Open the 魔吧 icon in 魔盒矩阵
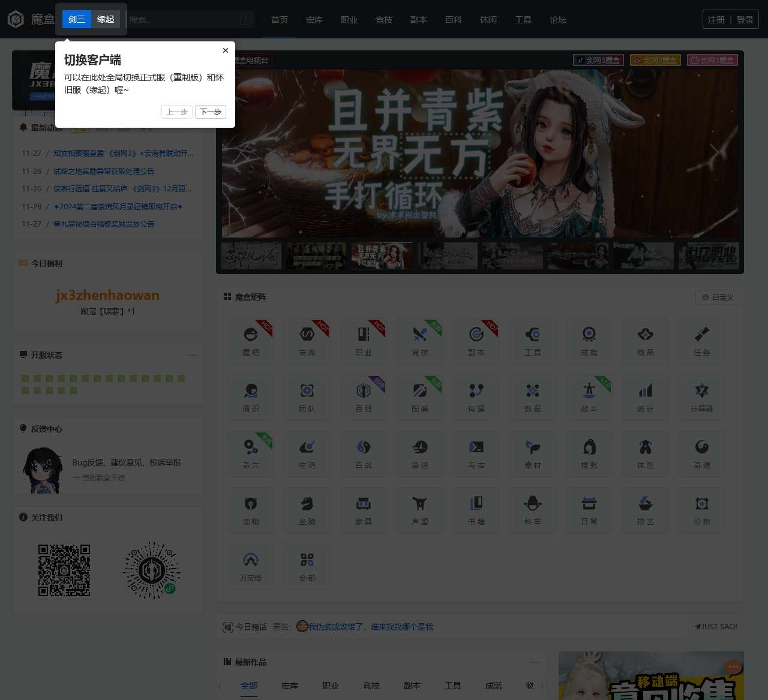The height and width of the screenshot is (700, 768). [x=251, y=340]
